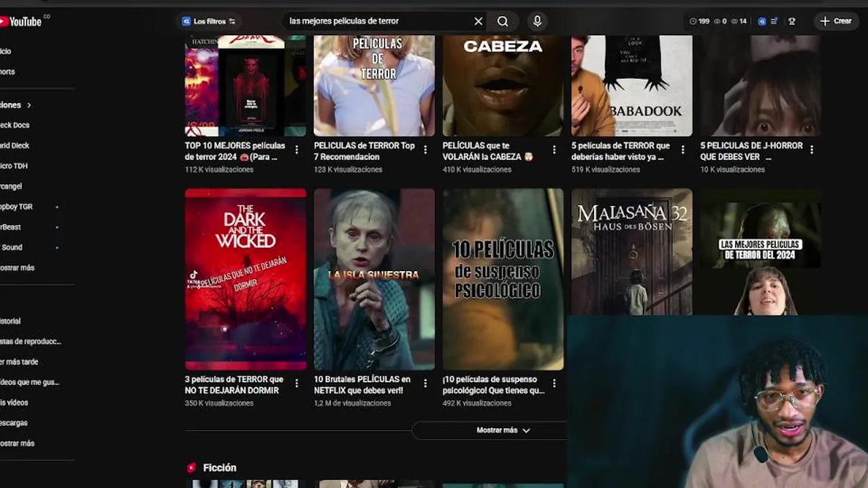
Task: Click the stat counter showing 0
Action: coord(720,21)
